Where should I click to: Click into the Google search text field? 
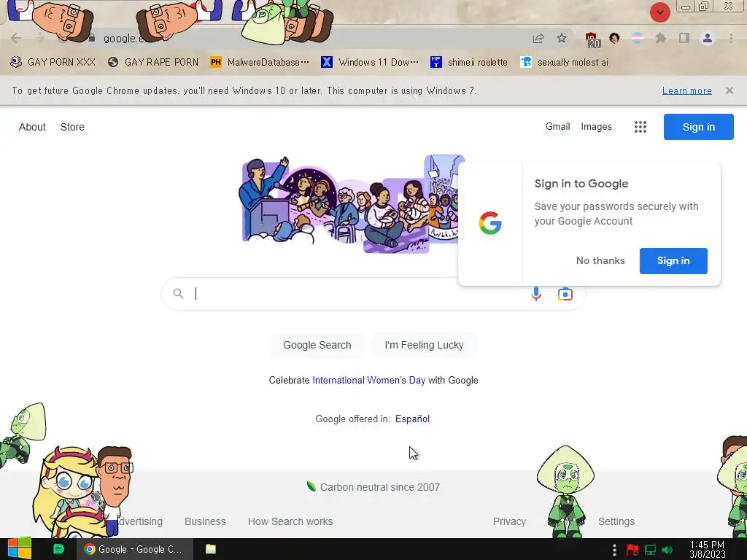[x=357, y=293]
